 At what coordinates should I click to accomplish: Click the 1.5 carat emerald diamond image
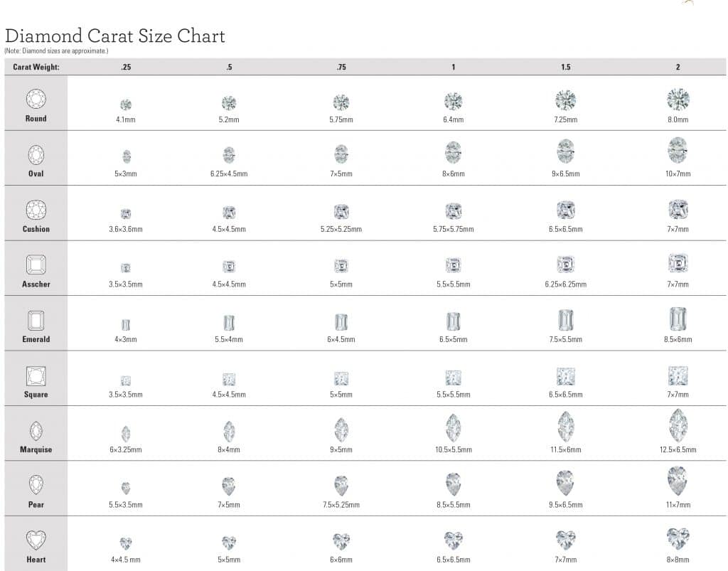pos(565,321)
